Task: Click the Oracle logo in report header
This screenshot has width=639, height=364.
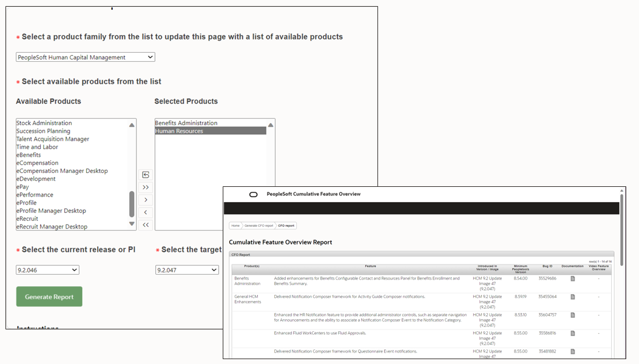Action: tap(254, 194)
